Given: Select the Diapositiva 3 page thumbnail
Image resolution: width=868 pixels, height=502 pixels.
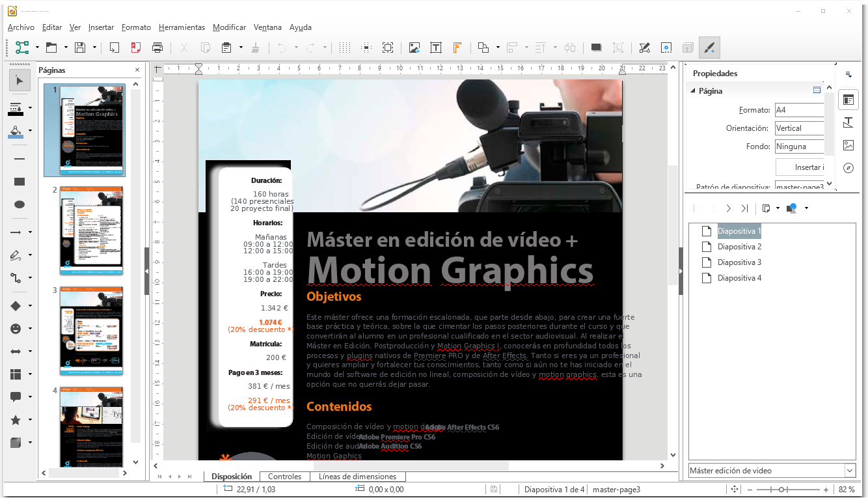Looking at the screenshot, I should [91, 331].
